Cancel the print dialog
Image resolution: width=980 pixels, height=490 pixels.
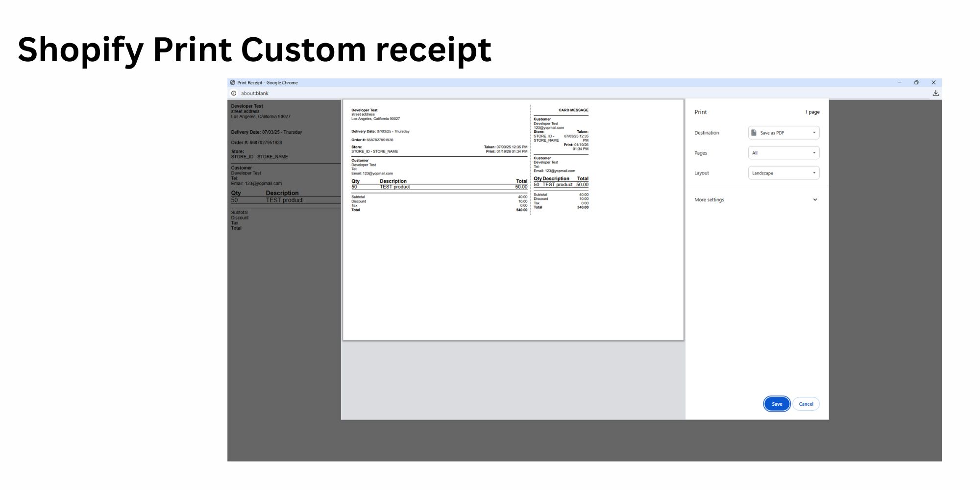click(806, 404)
